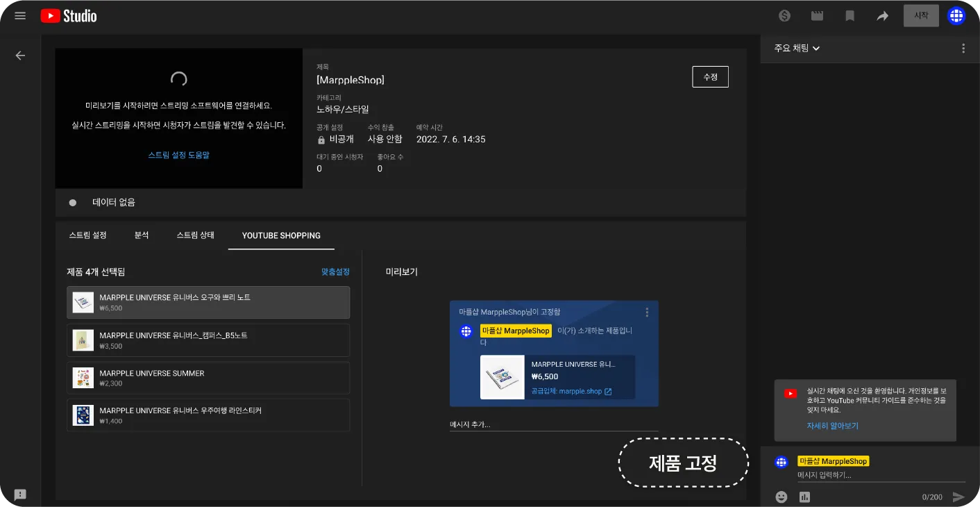This screenshot has height=507, width=980.
Task: Select the 유니버스_캠퍼스_B5노트 product name
Action: point(174,335)
